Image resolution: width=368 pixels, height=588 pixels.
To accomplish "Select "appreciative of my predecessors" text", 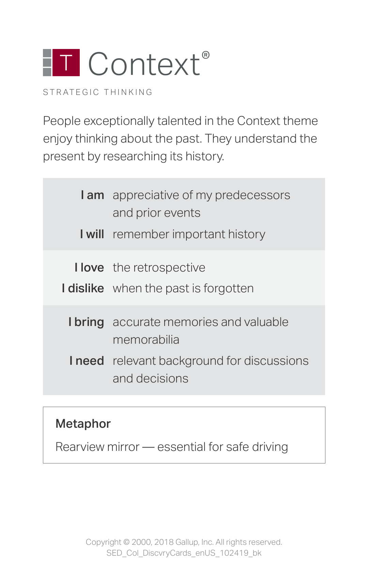I will (x=201, y=195).
